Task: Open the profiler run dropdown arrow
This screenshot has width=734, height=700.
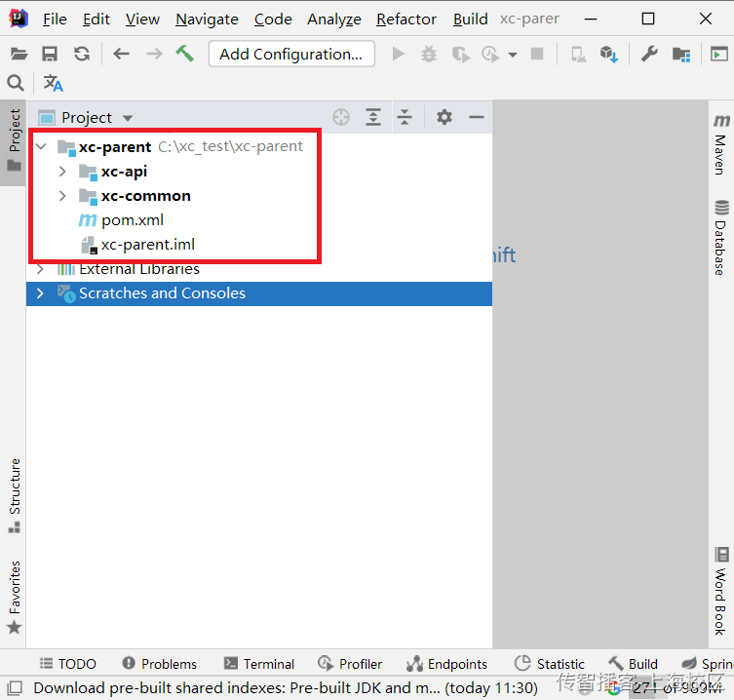Action: coord(513,56)
